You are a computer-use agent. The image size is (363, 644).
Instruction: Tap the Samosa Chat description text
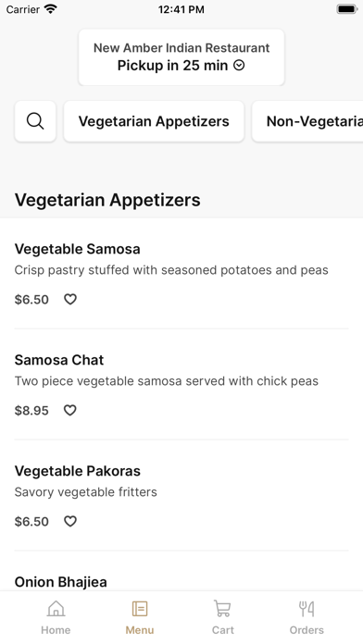pyautogui.click(x=167, y=381)
